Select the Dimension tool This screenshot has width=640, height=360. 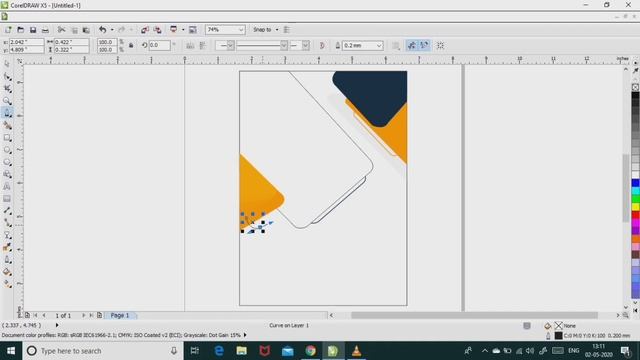[x=7, y=211]
